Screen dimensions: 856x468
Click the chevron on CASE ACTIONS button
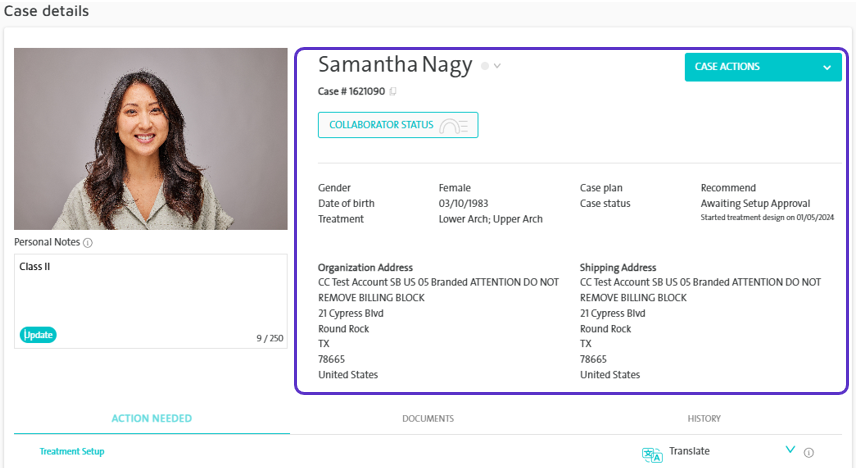[x=827, y=68]
